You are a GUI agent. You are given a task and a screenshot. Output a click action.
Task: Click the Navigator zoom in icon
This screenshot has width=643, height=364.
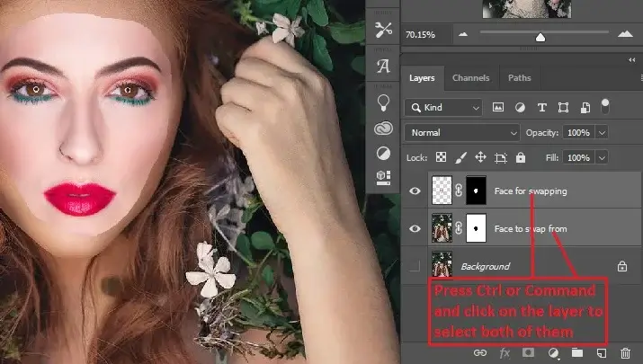625,34
